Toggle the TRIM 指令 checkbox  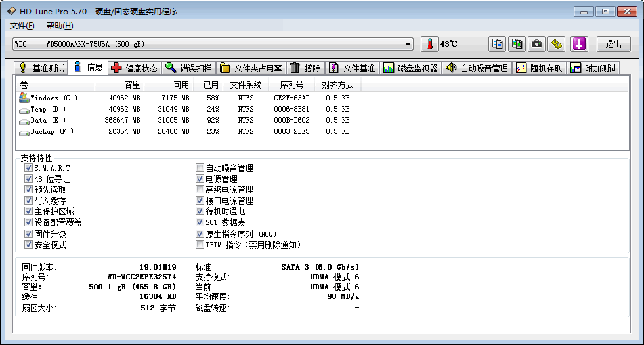click(x=200, y=245)
